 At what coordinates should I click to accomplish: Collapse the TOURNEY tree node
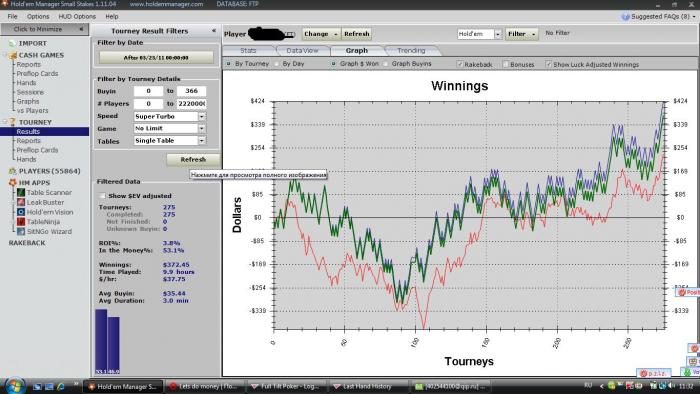click(x=5, y=122)
